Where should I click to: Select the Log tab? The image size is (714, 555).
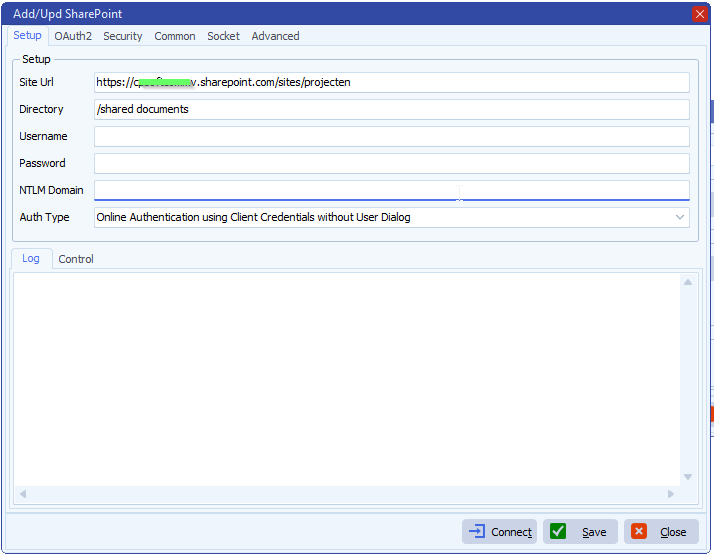pos(31,259)
